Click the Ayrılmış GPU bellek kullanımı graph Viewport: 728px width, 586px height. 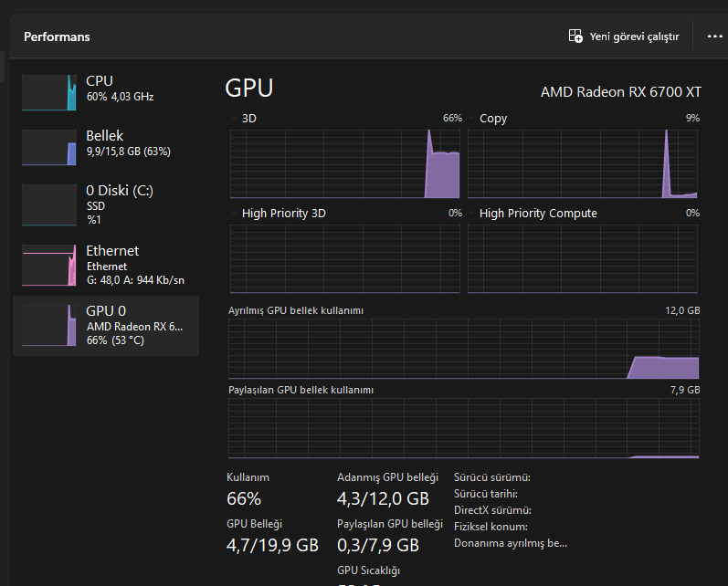[x=463, y=348]
